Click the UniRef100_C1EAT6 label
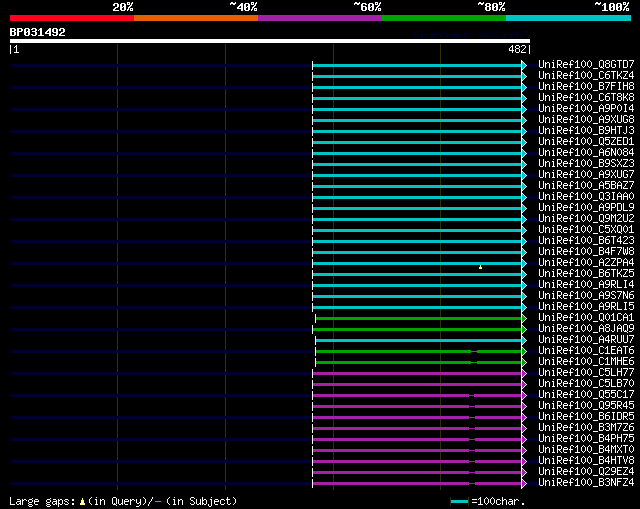Image resolution: width=640 pixels, height=509 pixels. 586,351
